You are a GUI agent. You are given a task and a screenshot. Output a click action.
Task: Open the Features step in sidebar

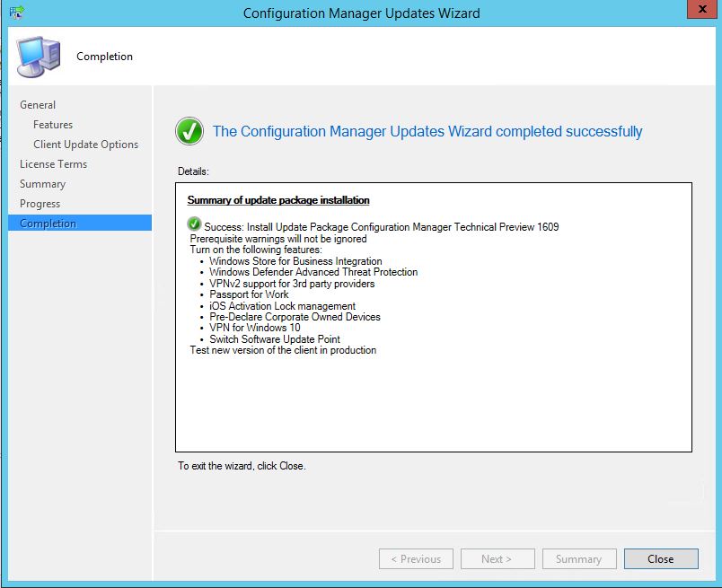(x=53, y=125)
